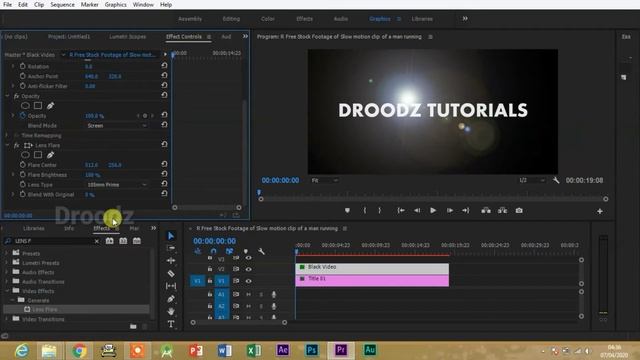Click the Program Monitor play button

click(x=433, y=211)
